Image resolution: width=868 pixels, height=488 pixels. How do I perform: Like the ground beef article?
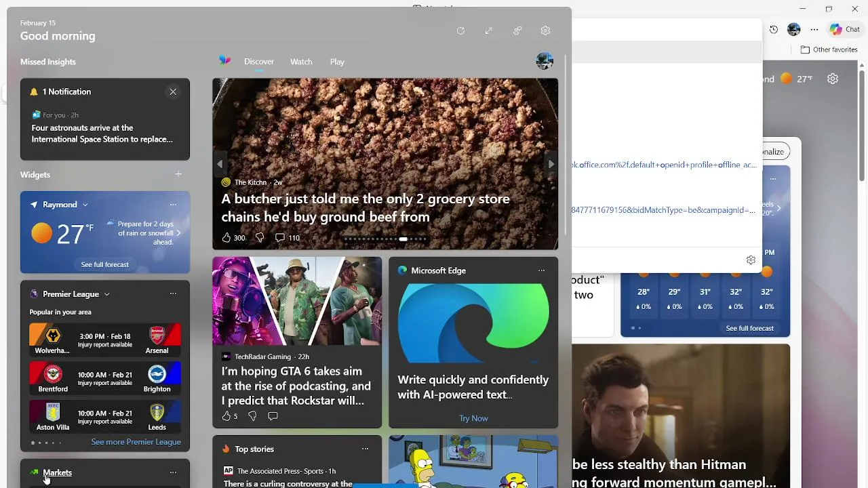coord(226,238)
